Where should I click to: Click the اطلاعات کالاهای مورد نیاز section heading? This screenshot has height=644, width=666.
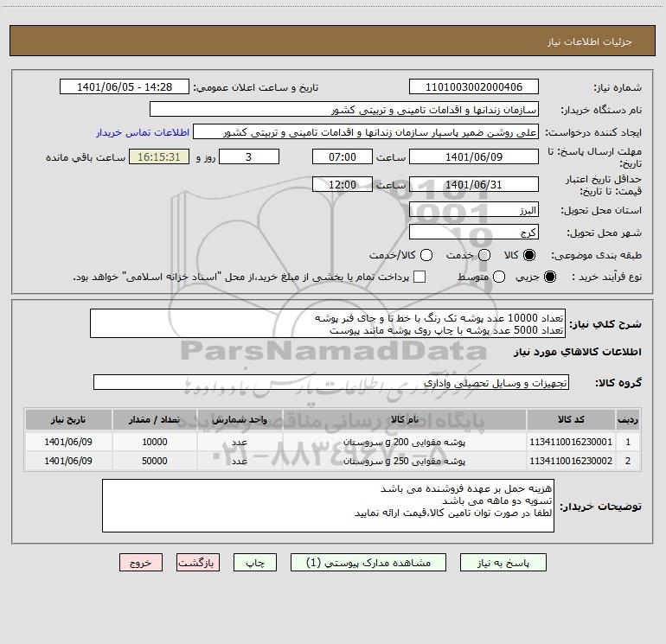tap(578, 352)
